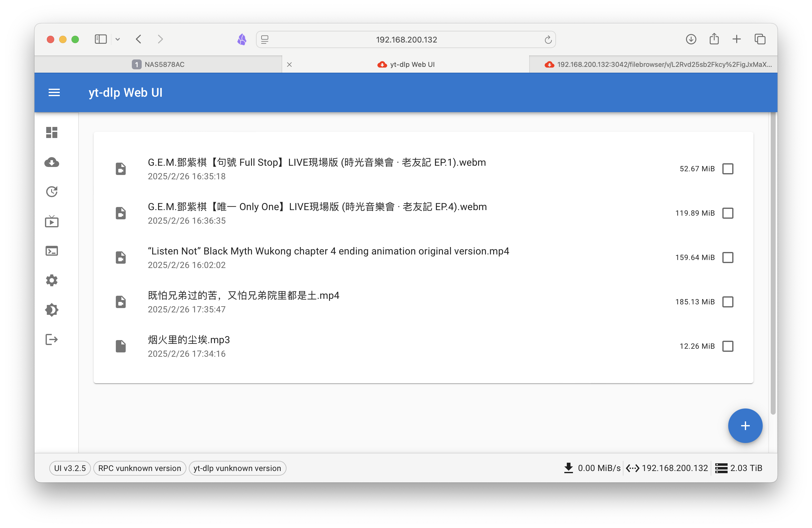Click timestamp 2025/2/26 16:35:18
Image resolution: width=812 pixels, height=528 pixels.
pos(187,176)
